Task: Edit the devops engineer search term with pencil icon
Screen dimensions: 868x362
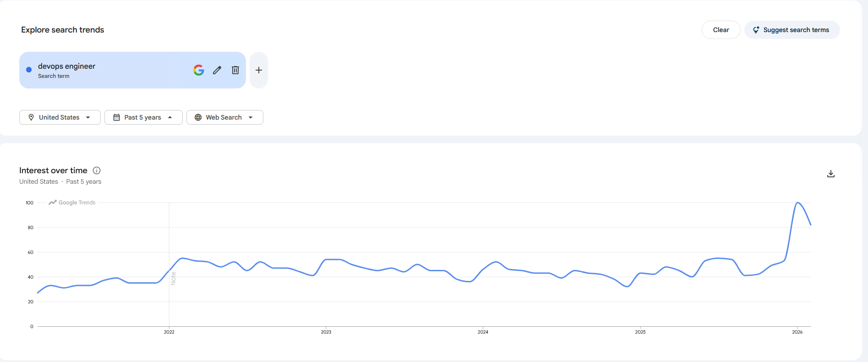Action: tap(217, 70)
